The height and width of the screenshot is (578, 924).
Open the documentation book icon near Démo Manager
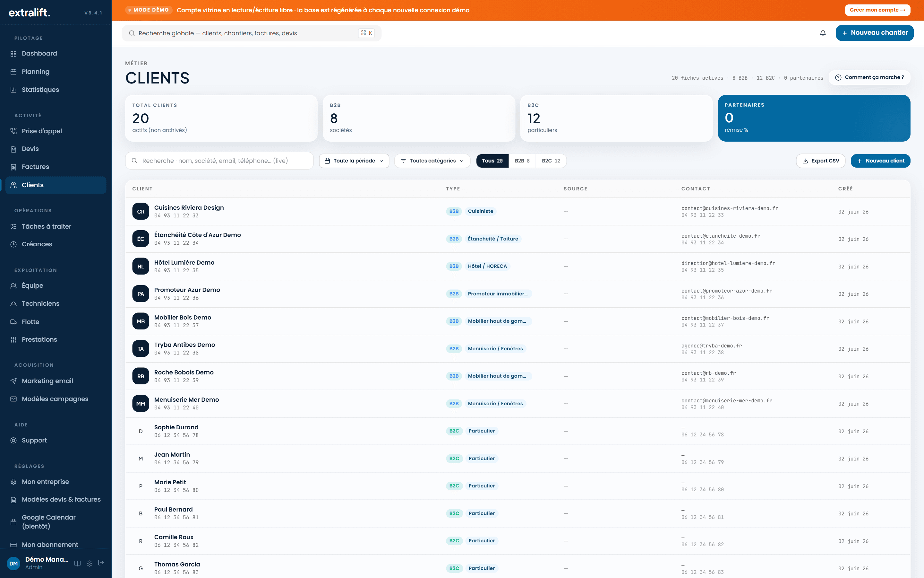point(78,563)
